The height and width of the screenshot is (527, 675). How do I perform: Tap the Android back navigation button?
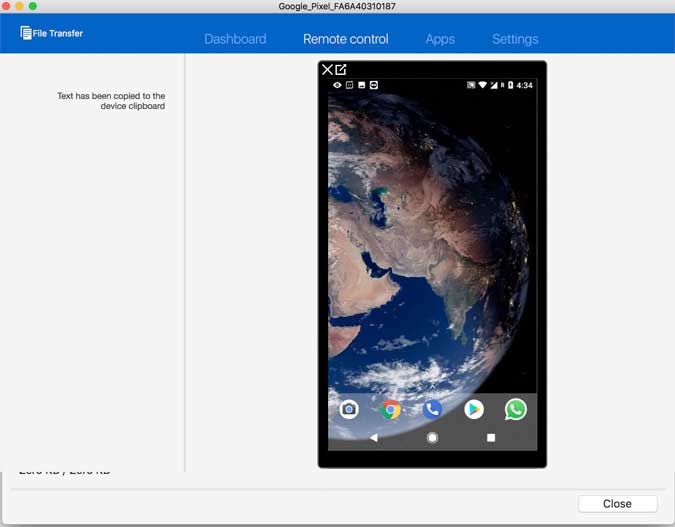[374, 438]
